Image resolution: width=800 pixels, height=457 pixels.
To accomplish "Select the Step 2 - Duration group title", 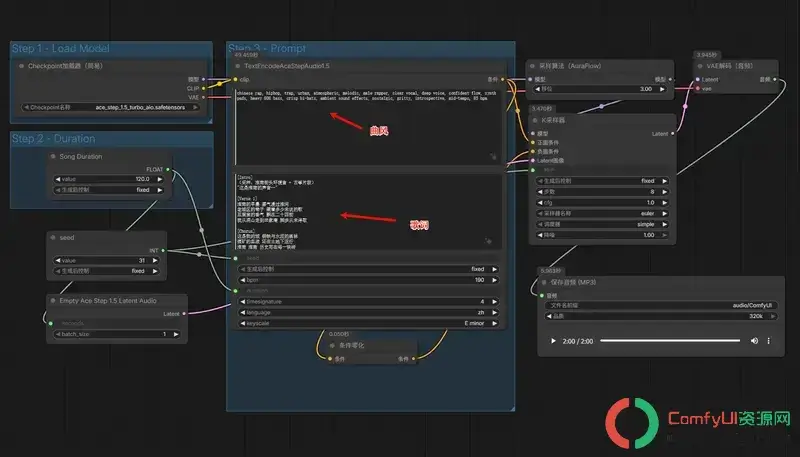I will pyautogui.click(x=54, y=139).
